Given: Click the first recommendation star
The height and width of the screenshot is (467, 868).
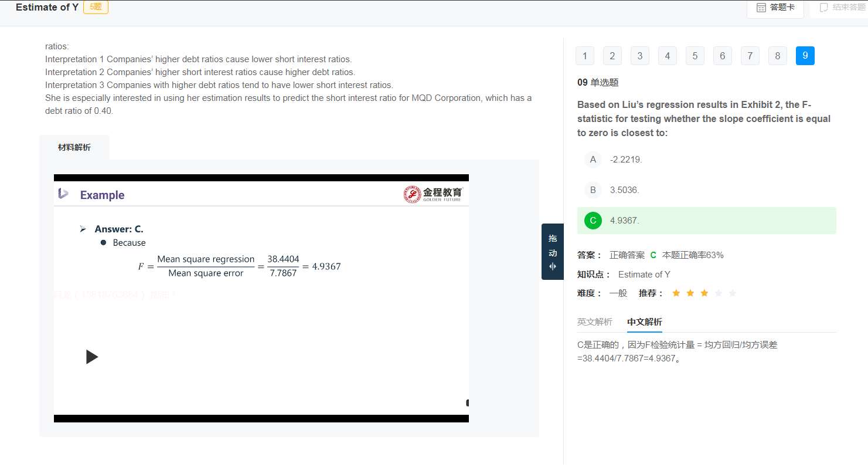Looking at the screenshot, I should pyautogui.click(x=676, y=293).
